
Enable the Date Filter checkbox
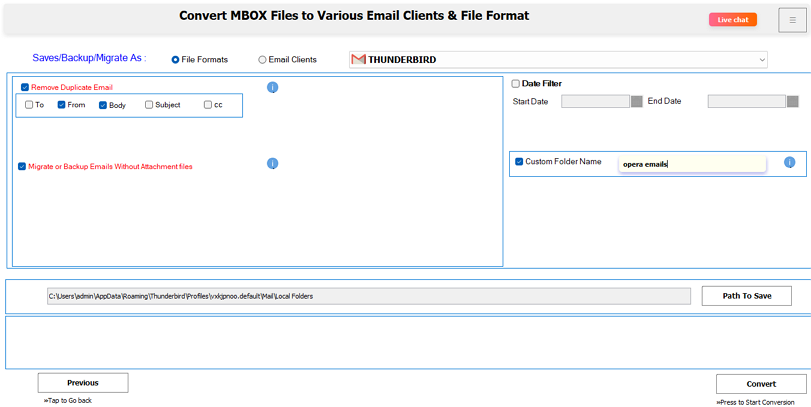click(516, 84)
